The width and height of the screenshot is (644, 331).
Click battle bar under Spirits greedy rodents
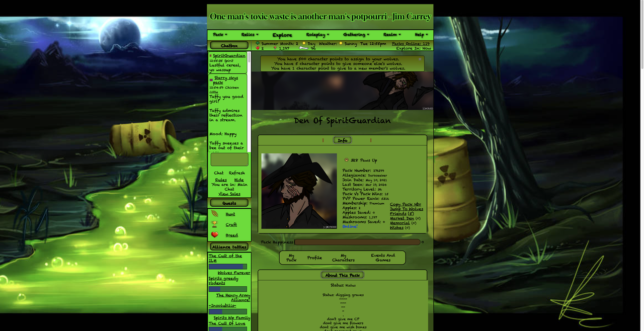tap(228, 289)
